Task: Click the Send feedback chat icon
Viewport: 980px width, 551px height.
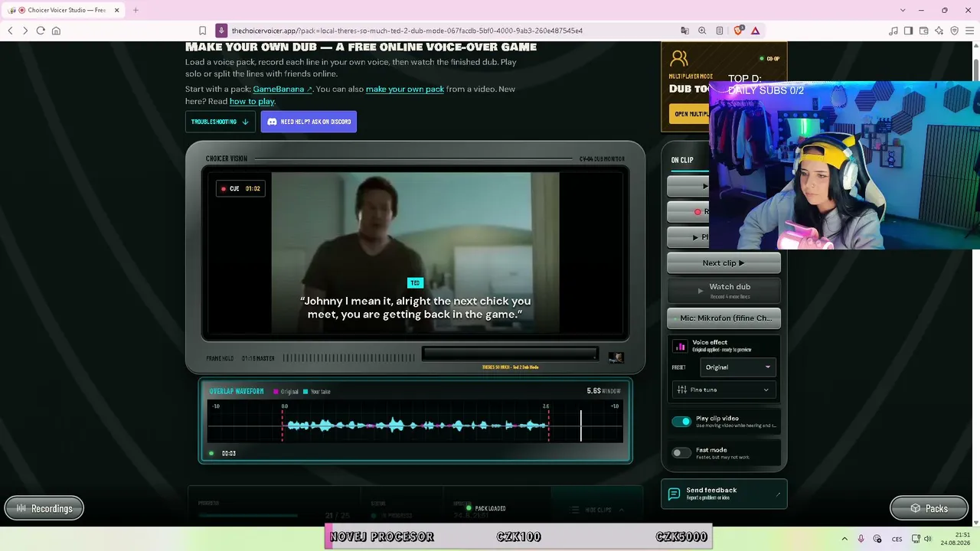Action: tap(675, 494)
